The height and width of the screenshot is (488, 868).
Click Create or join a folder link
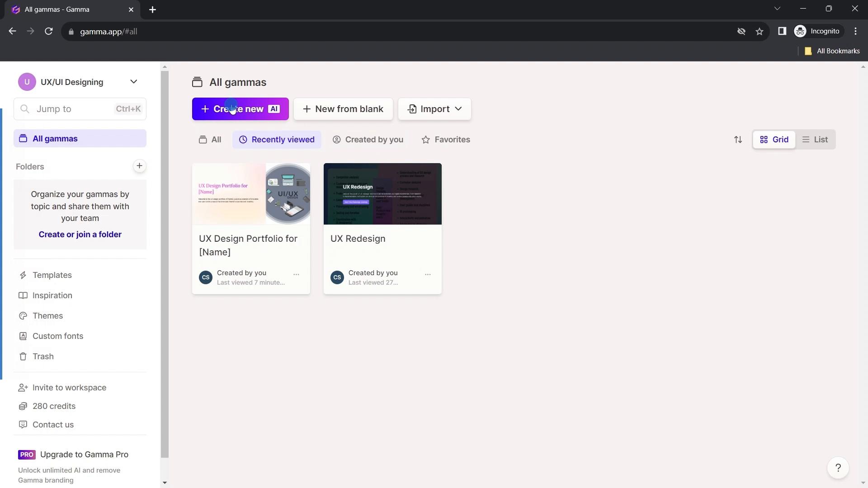pyautogui.click(x=80, y=234)
